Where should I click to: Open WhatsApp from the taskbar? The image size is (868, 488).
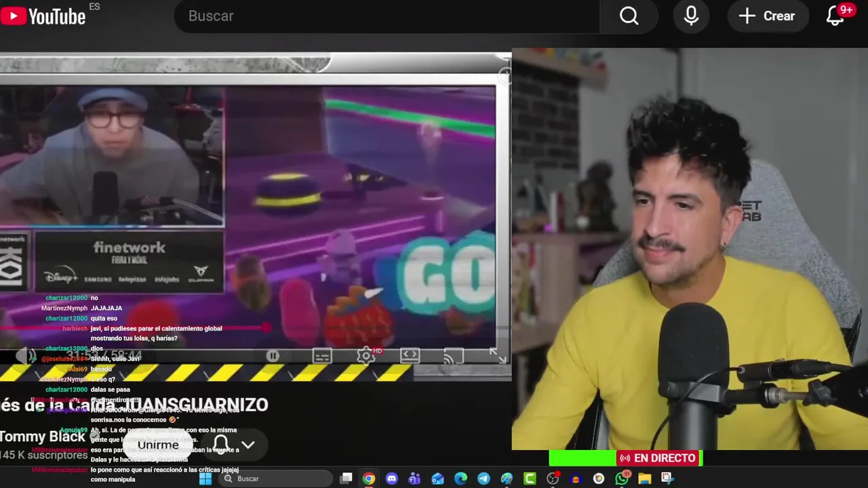pyautogui.click(x=622, y=479)
